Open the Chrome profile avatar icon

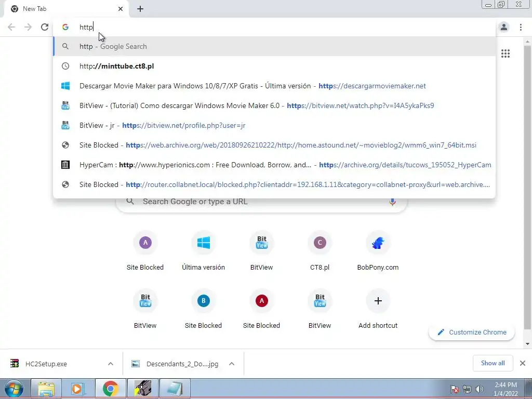[504, 27]
